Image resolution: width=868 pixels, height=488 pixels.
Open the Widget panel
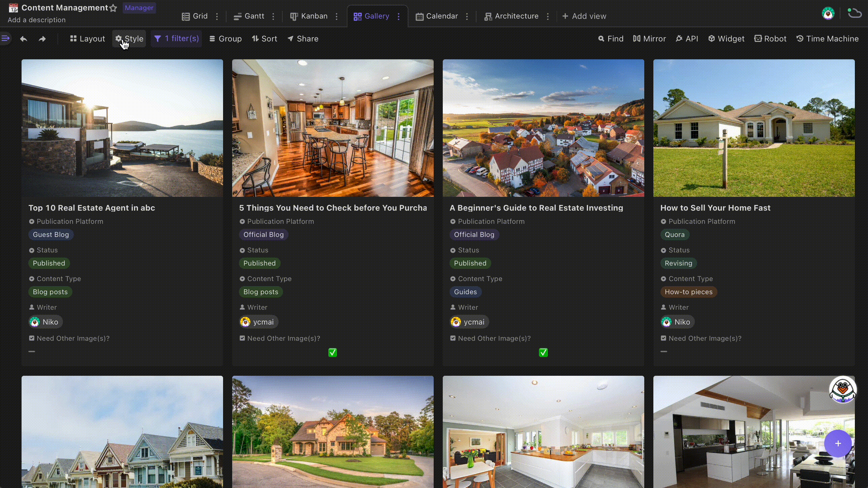[x=726, y=39]
